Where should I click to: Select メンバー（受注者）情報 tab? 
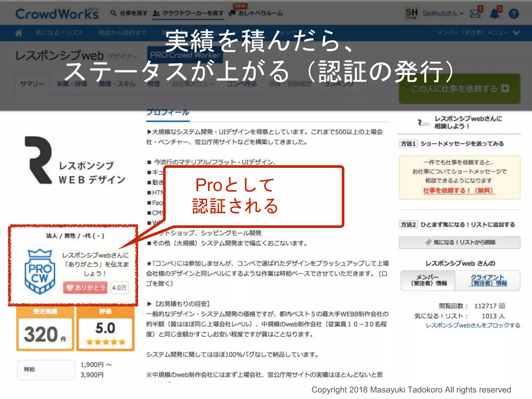pyautogui.click(x=428, y=281)
